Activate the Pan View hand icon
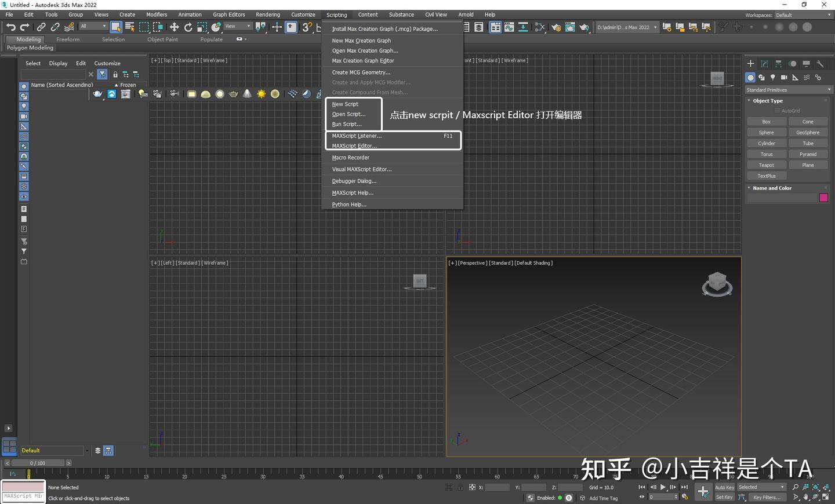Image resolution: width=835 pixels, height=504 pixels. coord(805,497)
